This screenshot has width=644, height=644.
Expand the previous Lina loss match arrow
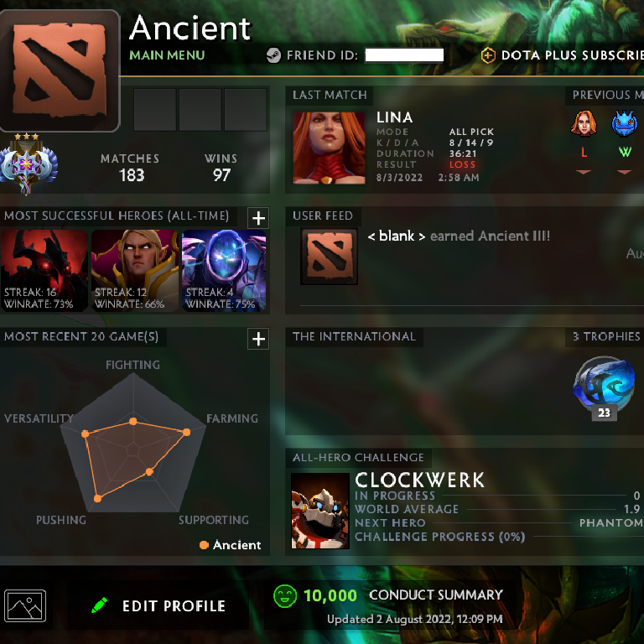[x=584, y=172]
